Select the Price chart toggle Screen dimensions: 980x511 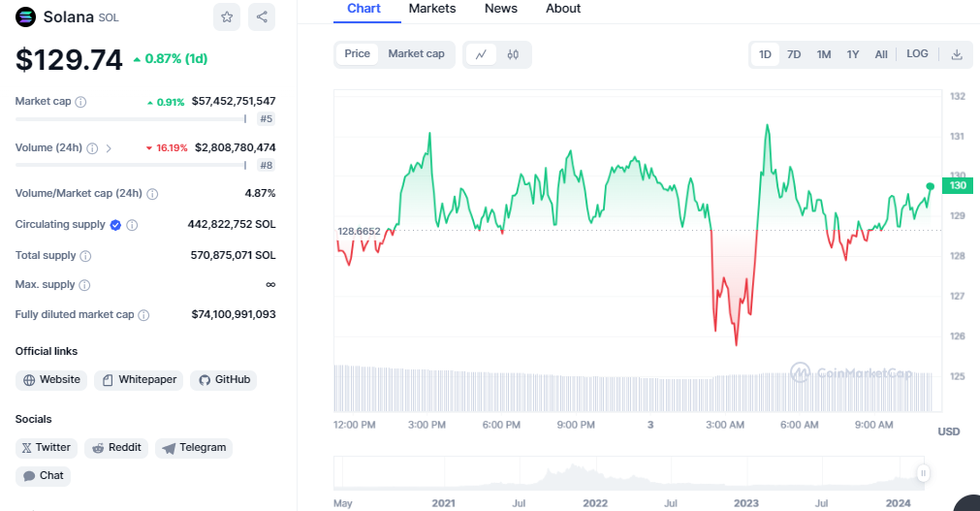[x=358, y=54]
